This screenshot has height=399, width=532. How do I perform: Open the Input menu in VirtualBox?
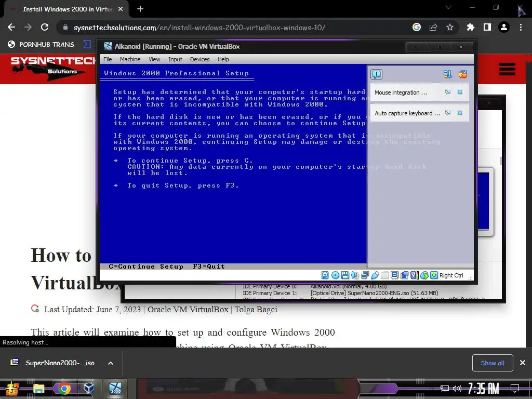click(175, 59)
